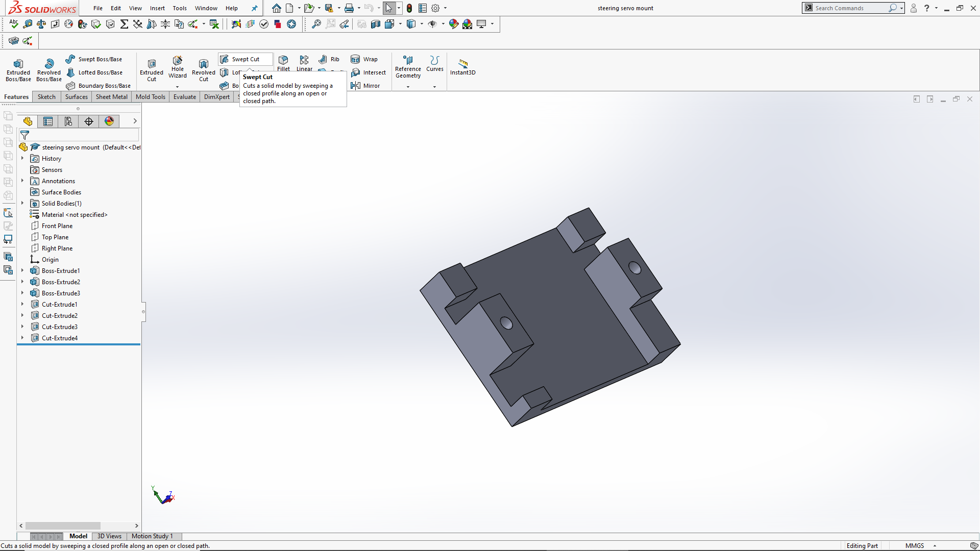The width and height of the screenshot is (980, 551).
Task: Open the Hole Wizard tool
Action: click(177, 66)
